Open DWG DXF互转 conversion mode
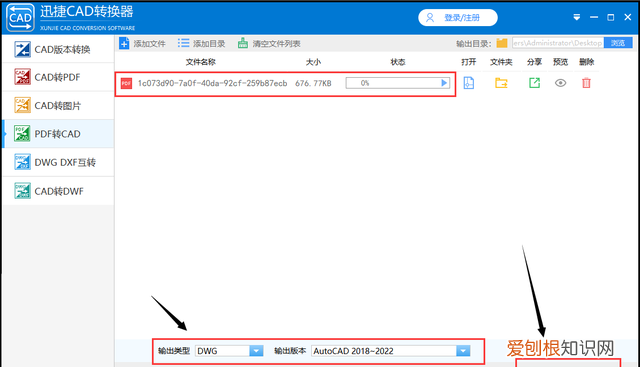The width and height of the screenshot is (640, 367). click(58, 162)
